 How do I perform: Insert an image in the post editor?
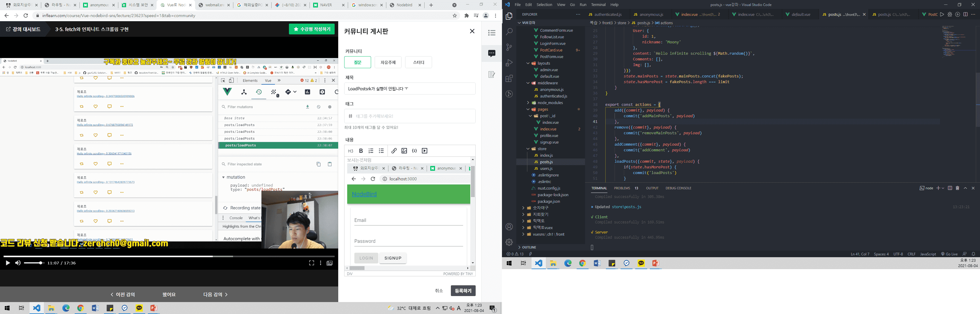pyautogui.click(x=404, y=151)
